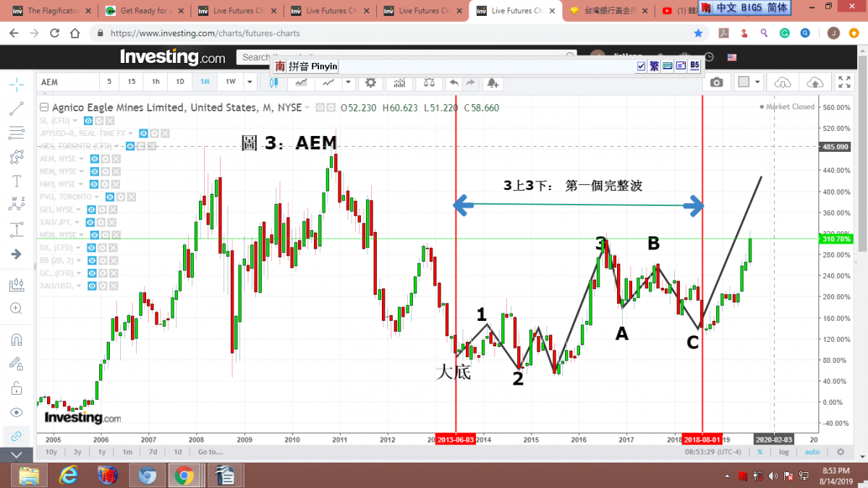Viewport: 868px width, 488px height.
Task: Open chart properties gear icon
Action: click(371, 82)
